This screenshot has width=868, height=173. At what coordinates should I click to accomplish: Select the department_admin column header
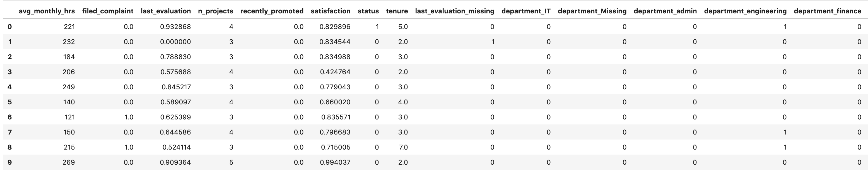point(665,11)
